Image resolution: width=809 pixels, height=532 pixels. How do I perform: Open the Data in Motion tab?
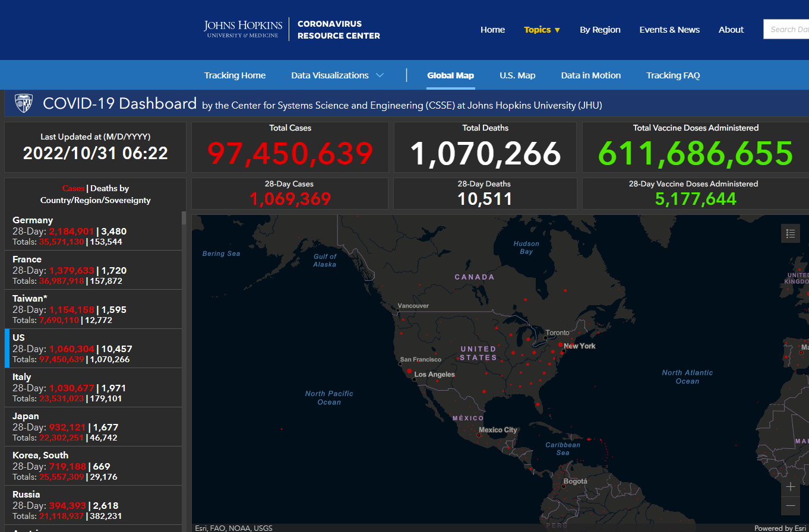[590, 75]
